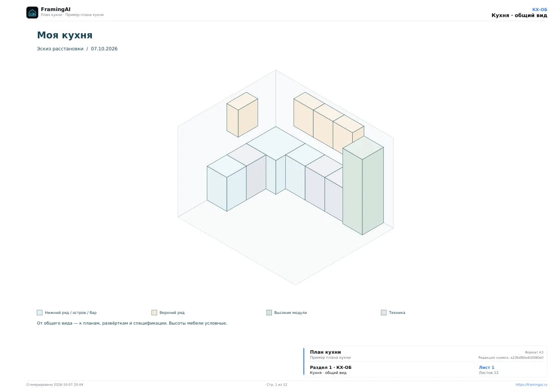The height and width of the screenshot is (392, 554).
Task: Click the blue «КХ-ОБ» code in the header
Action: click(x=540, y=9)
